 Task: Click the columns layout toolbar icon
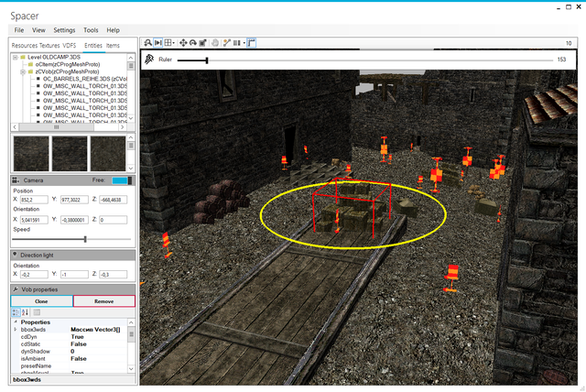[x=237, y=43]
